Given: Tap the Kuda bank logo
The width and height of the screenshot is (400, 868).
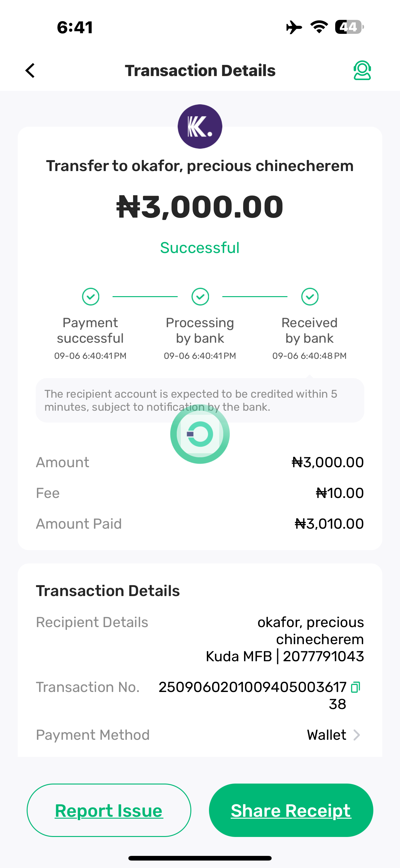Looking at the screenshot, I should (200, 126).
